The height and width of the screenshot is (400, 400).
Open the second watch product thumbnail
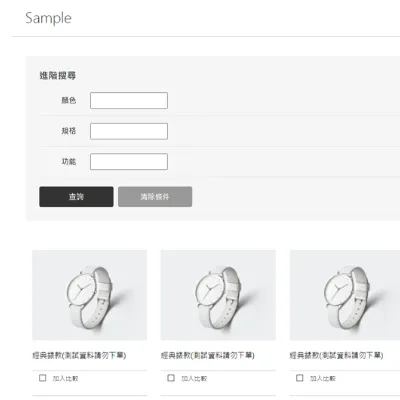click(x=218, y=295)
